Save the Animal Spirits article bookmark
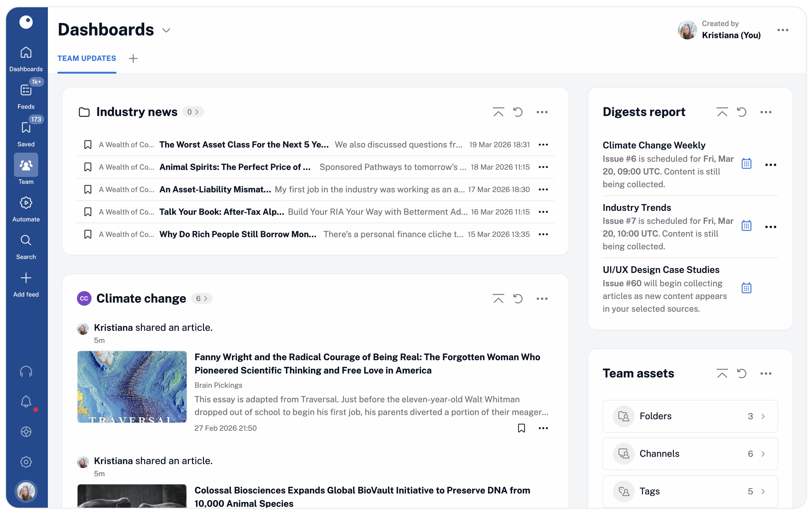Viewport: 812px width, 515px height. (x=88, y=167)
